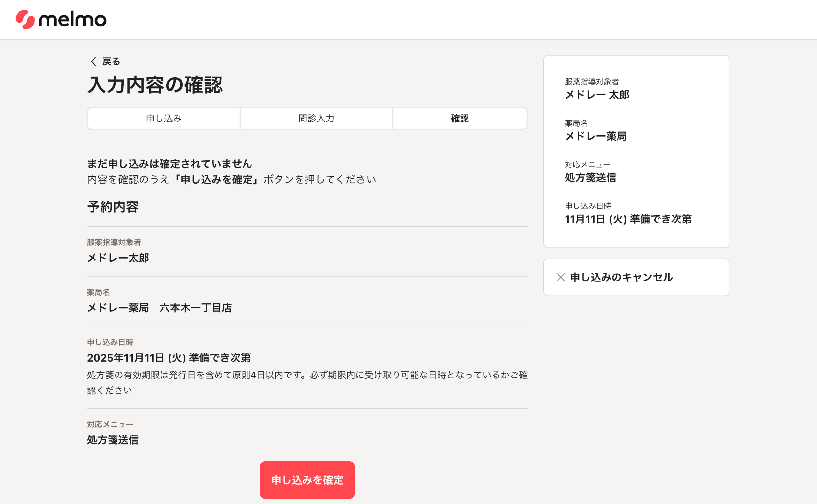The height and width of the screenshot is (504, 817).
Task: Click sidebar 処方箋送信 menu value
Action: pos(590,177)
